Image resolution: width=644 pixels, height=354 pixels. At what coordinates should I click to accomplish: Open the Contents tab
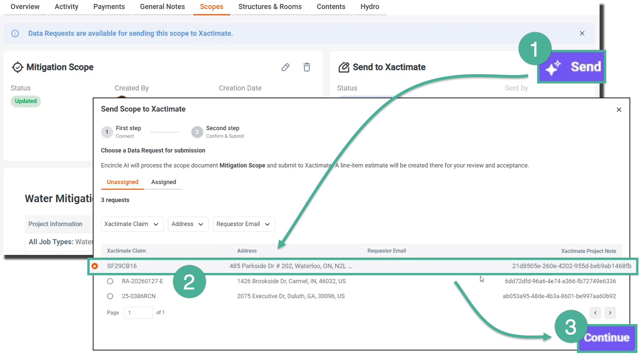pyautogui.click(x=331, y=7)
